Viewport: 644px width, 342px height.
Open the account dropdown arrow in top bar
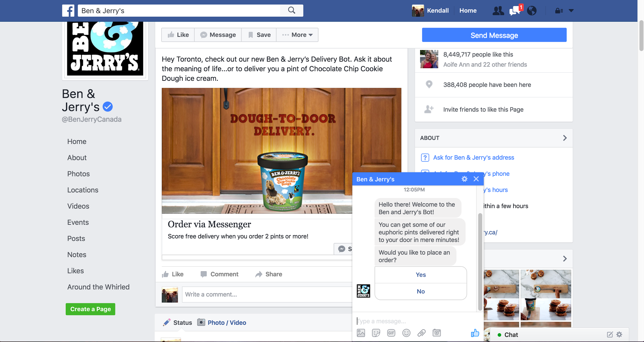[x=571, y=11]
